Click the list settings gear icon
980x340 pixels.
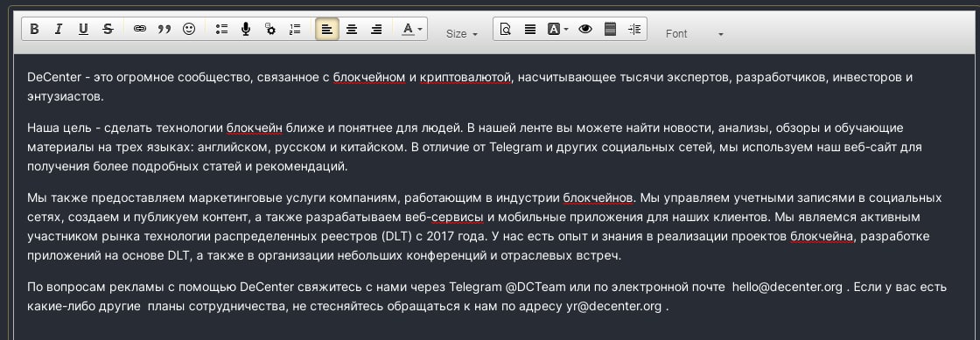[x=270, y=30]
